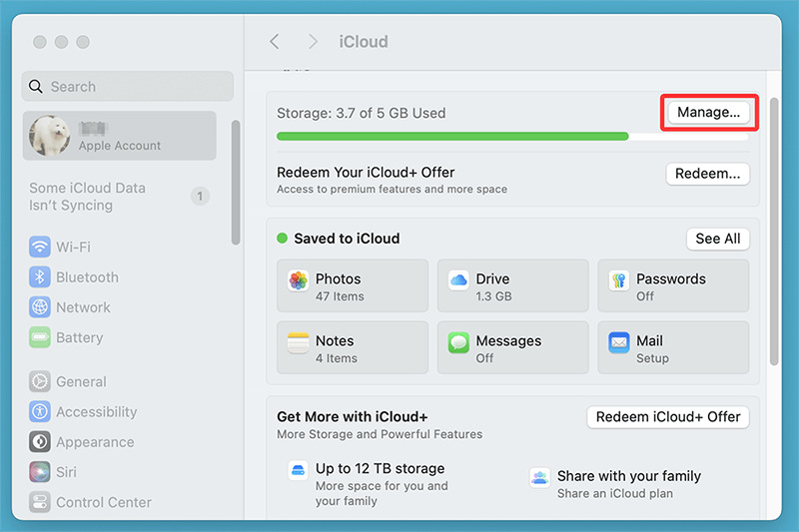Image resolution: width=799 pixels, height=532 pixels.
Task: Click 'Share an iCloud plan' text
Action: click(614, 493)
